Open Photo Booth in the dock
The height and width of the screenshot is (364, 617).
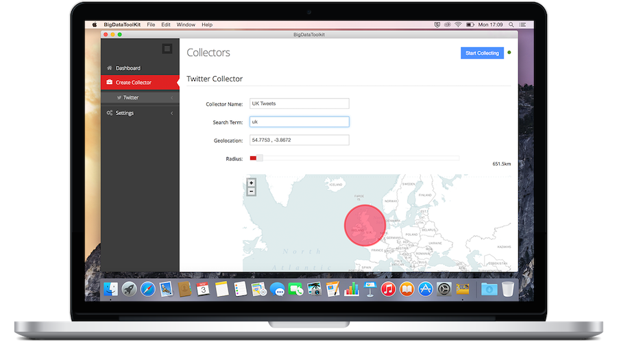tap(315, 289)
